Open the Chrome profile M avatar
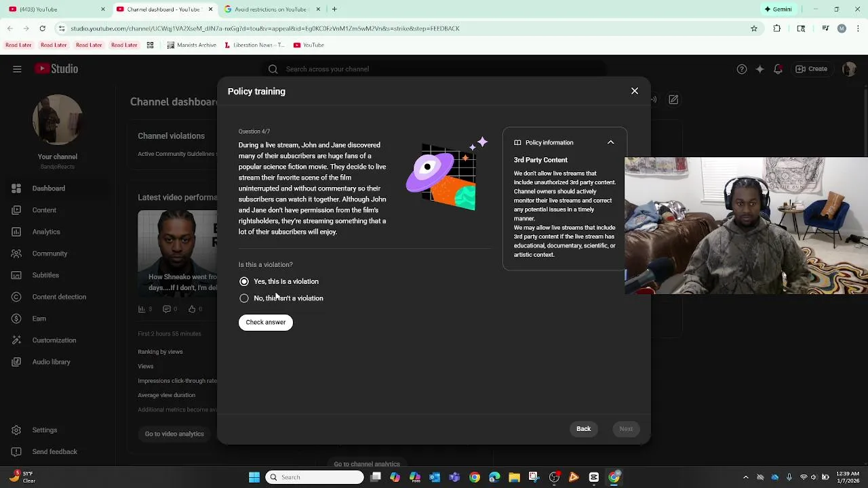868x488 pixels. pos(842,28)
